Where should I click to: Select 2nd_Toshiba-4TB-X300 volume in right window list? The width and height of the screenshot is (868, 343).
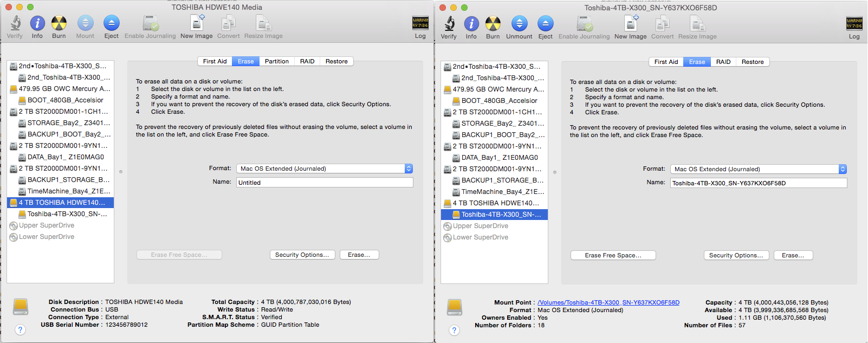[x=494, y=78]
